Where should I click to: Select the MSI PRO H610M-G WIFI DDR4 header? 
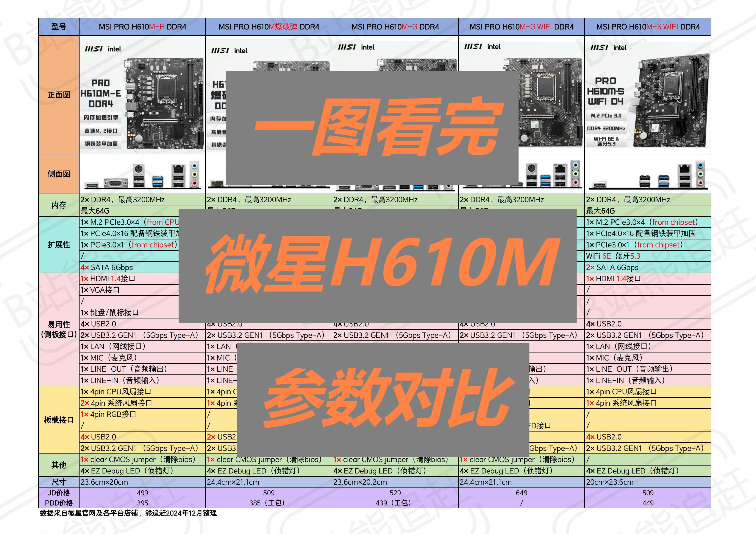(x=521, y=27)
